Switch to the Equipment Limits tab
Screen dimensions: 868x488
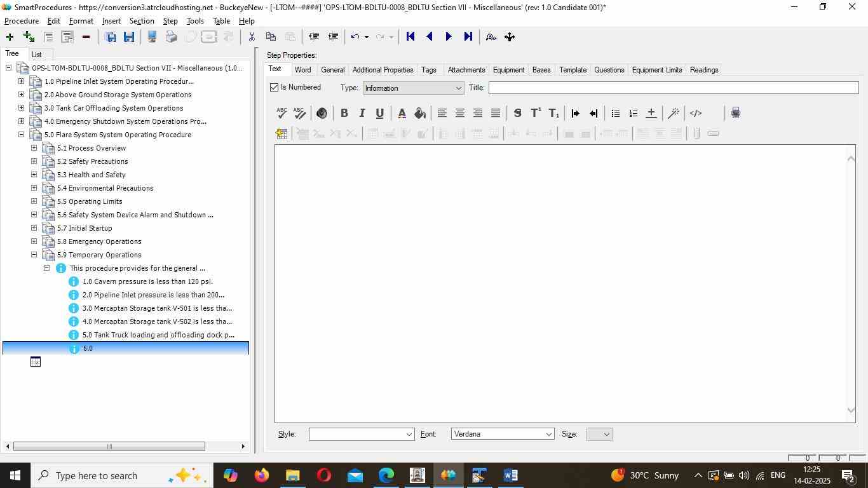click(x=656, y=70)
